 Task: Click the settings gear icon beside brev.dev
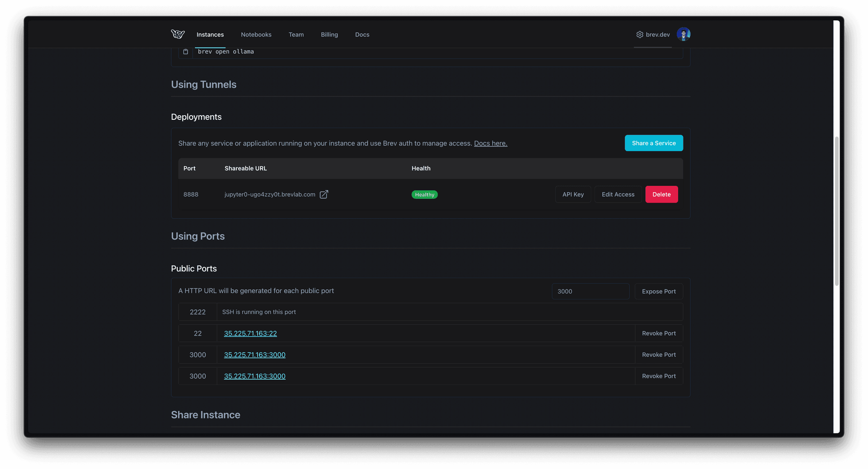[640, 35]
